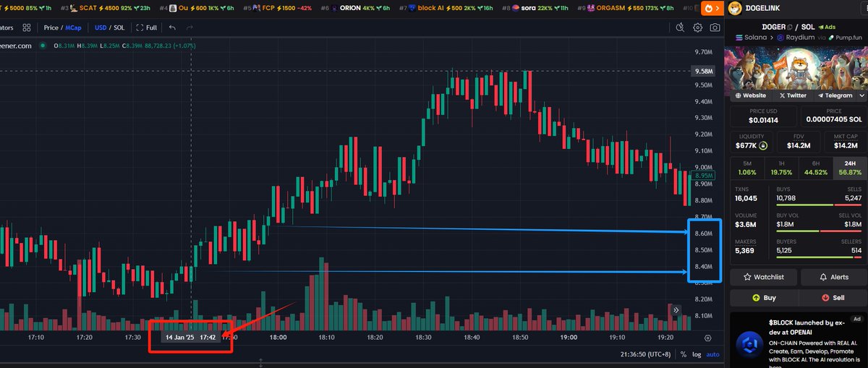The width and height of the screenshot is (868, 368).
Task: Toggle log scale on price axis
Action: point(697,355)
